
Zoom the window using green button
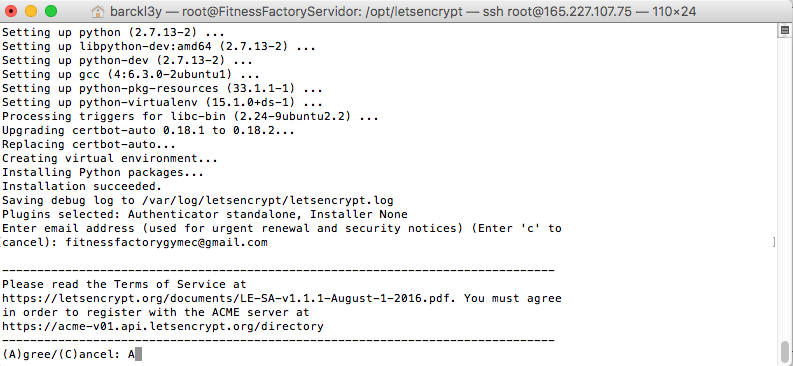(x=51, y=11)
